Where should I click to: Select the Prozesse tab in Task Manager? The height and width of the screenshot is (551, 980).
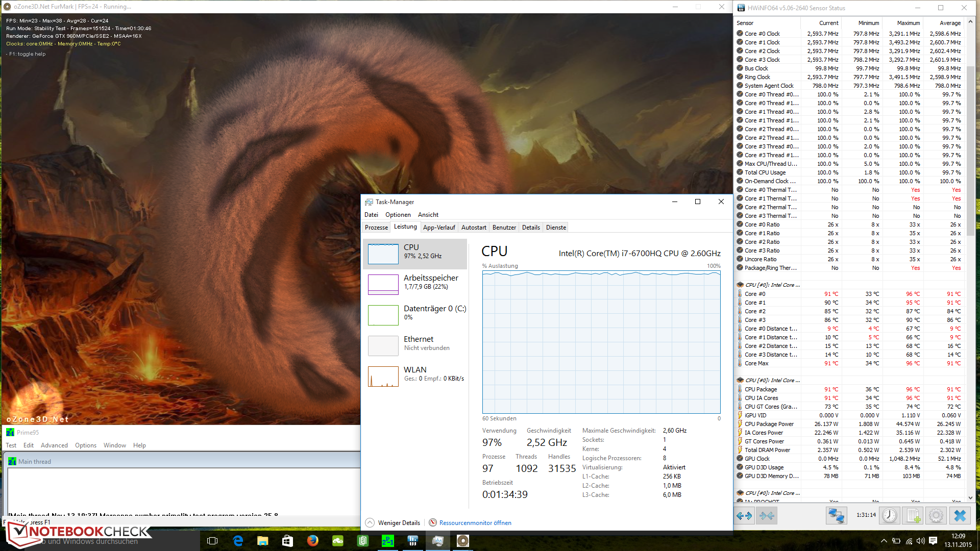coord(377,228)
